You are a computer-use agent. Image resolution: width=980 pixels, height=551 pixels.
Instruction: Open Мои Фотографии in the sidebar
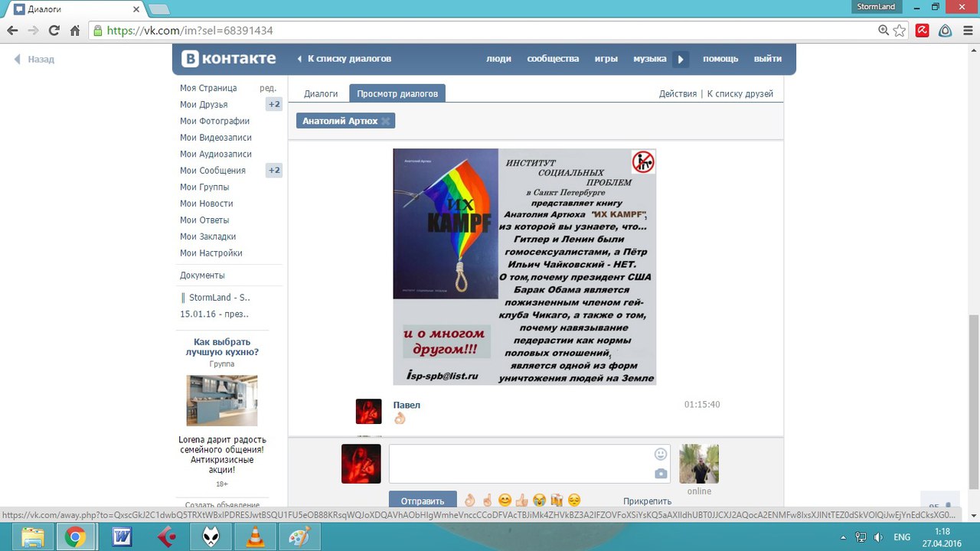point(214,121)
